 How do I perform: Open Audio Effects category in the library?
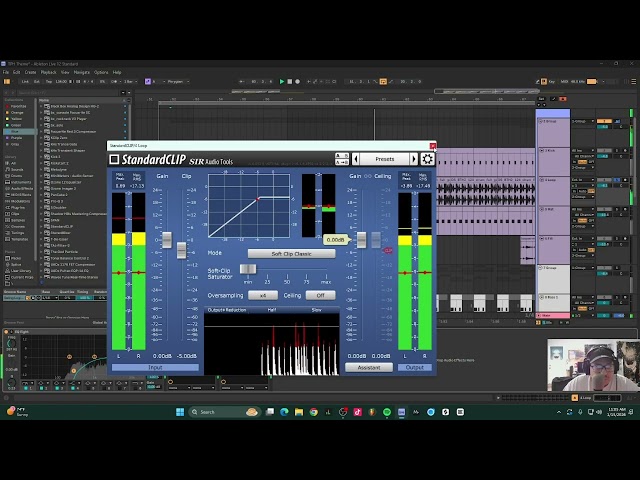(21, 189)
